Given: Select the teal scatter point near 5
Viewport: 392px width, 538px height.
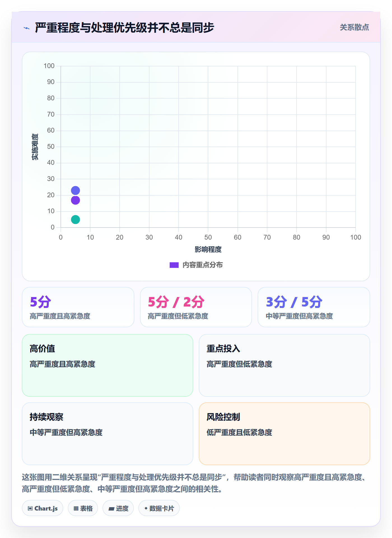Looking at the screenshot, I should coord(75,219).
